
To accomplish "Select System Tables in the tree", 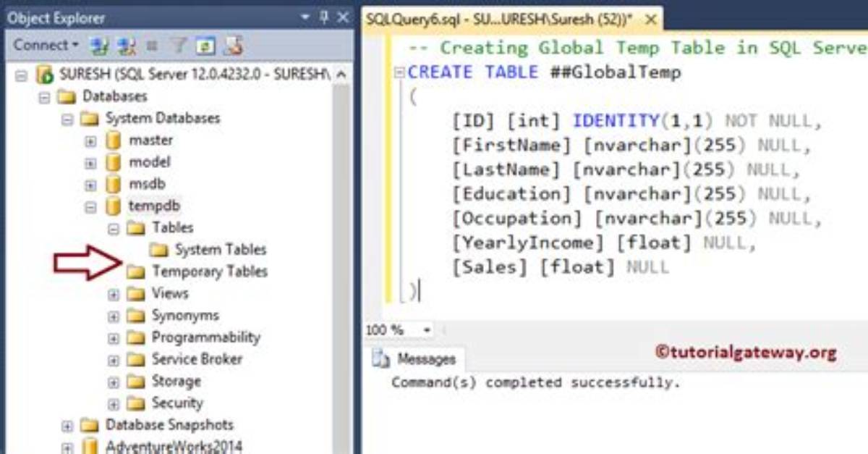I will [x=221, y=249].
